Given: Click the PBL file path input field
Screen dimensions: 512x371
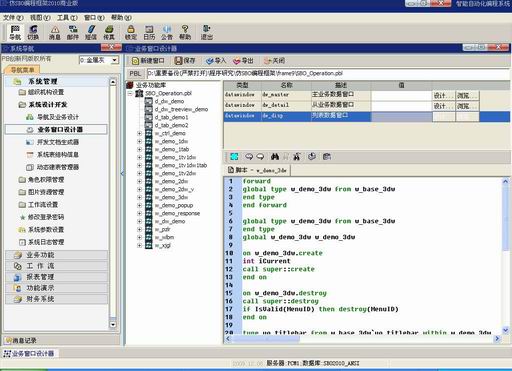Looking at the screenshot, I should 328,74.
